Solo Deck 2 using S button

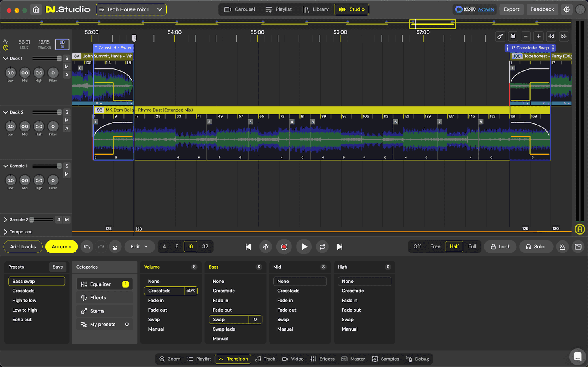tap(67, 112)
